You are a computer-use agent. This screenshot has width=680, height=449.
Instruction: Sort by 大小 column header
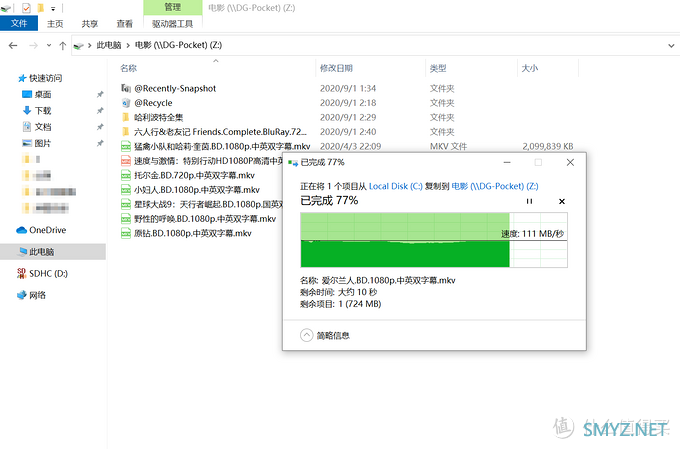pyautogui.click(x=530, y=68)
